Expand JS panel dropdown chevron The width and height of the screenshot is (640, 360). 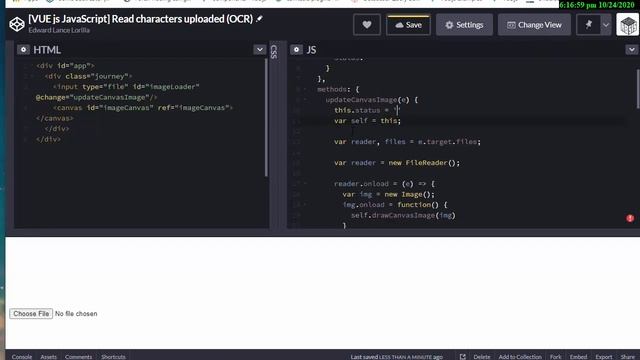pyautogui.click(x=631, y=50)
